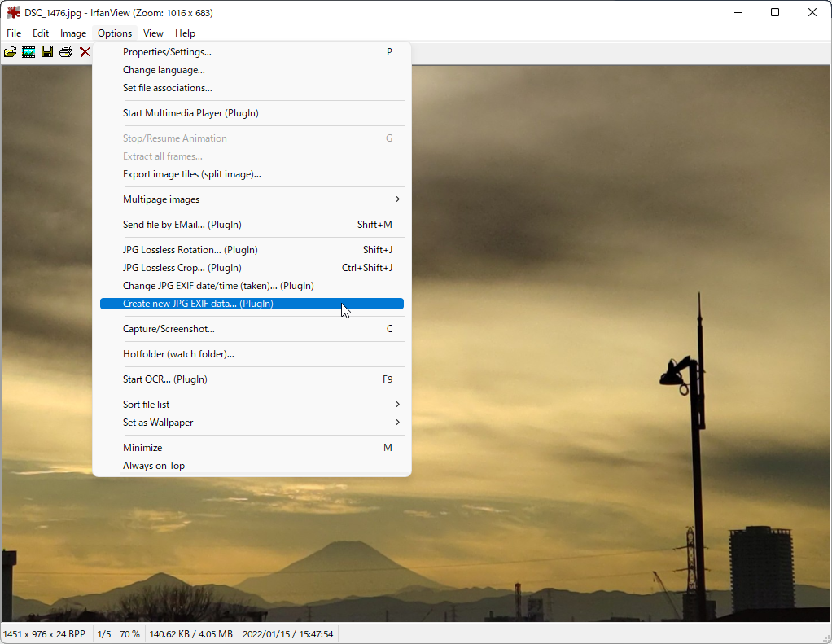Screen dimensions: 832x644
Task: Minimize the IrfanView window via title bar
Action: 738,12
